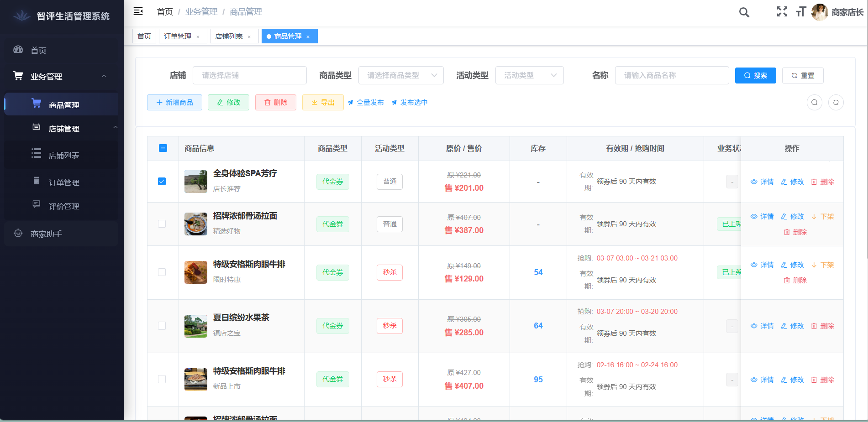Viewport: 868px width, 422px height.
Task: Click the font size icon in header
Action: point(801,12)
